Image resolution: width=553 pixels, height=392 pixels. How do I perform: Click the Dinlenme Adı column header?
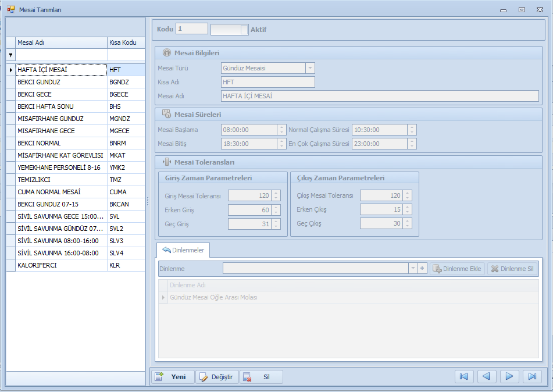coord(354,285)
